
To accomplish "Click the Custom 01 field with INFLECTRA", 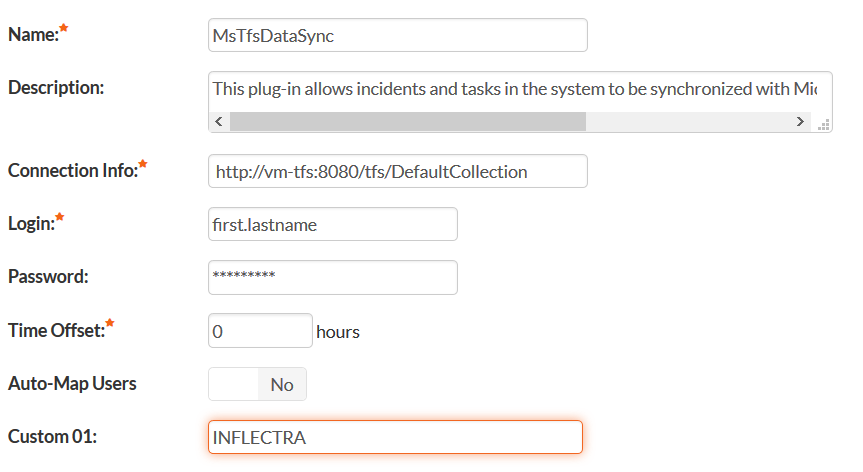I will point(395,437).
